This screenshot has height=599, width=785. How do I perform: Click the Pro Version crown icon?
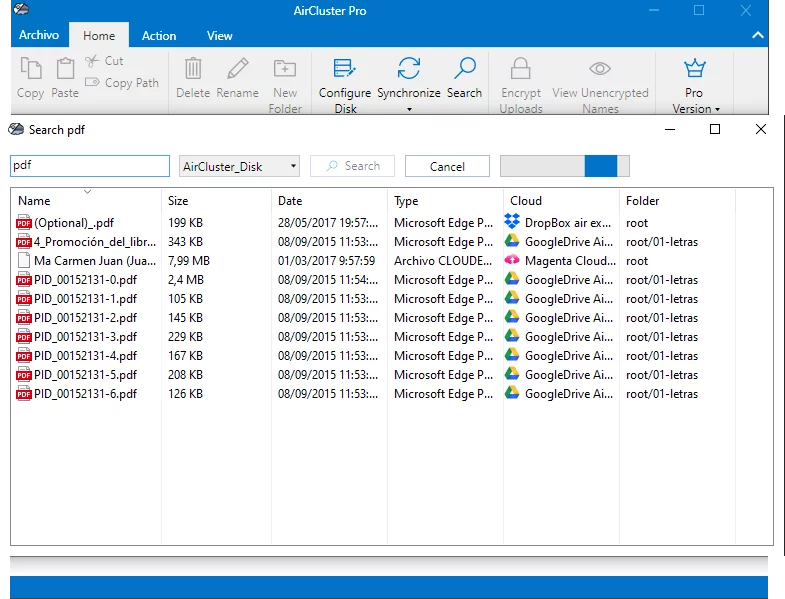coord(694,69)
